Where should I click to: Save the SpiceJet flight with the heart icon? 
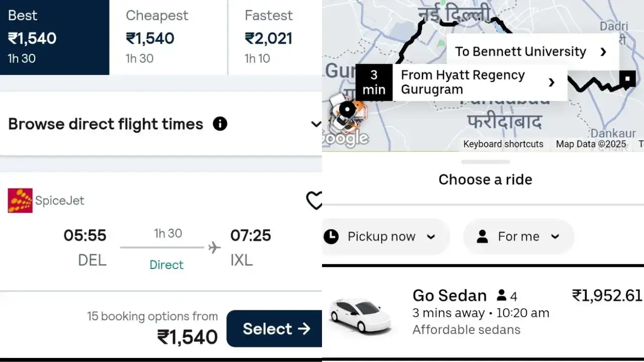click(314, 201)
